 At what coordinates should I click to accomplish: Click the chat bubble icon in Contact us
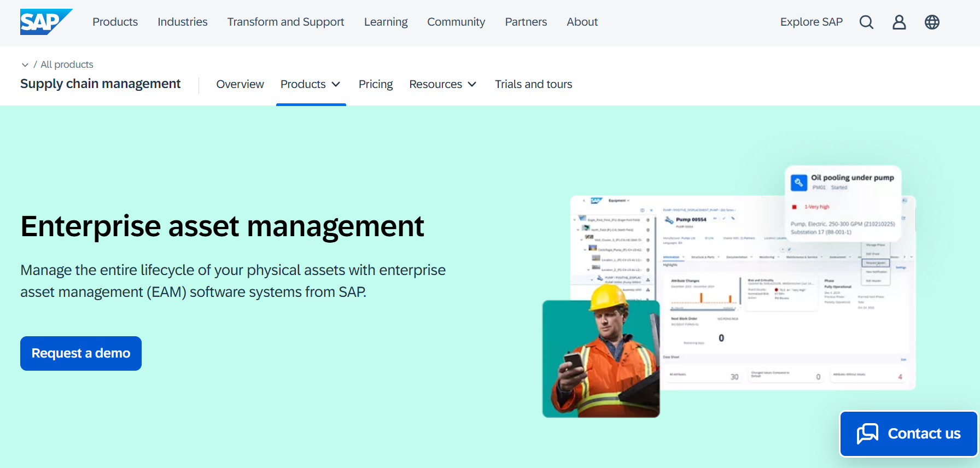[x=867, y=434]
